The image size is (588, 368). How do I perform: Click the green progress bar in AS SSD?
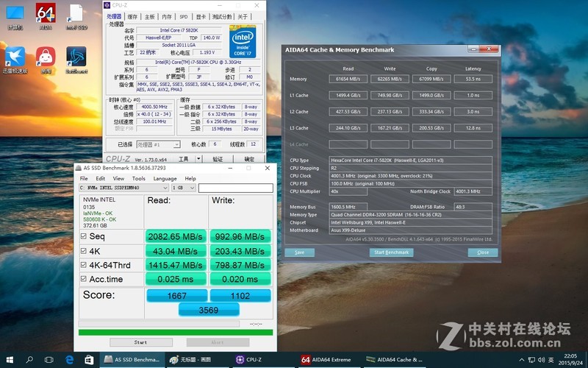pos(176,333)
